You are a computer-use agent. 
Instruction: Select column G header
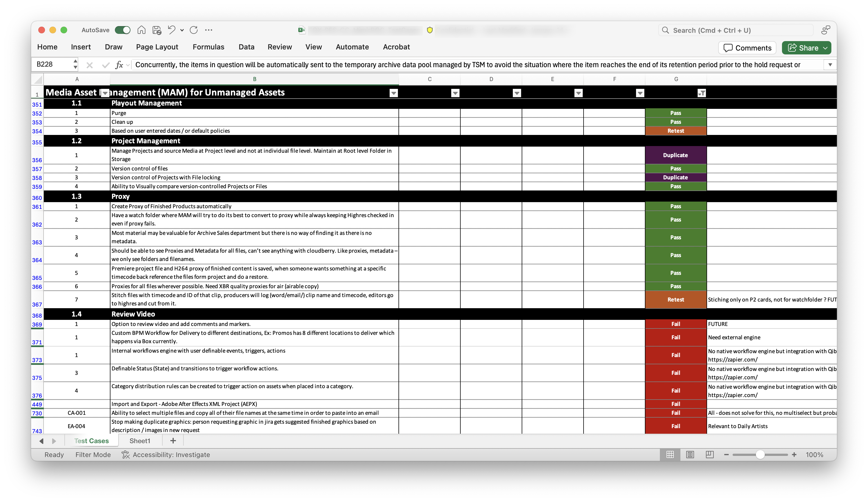pyautogui.click(x=676, y=79)
